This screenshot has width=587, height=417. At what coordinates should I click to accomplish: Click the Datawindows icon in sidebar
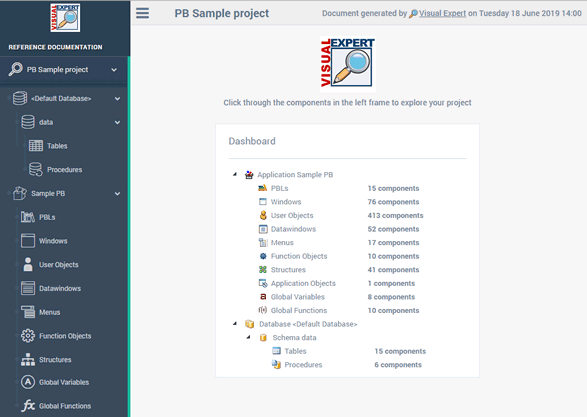pyautogui.click(x=28, y=288)
